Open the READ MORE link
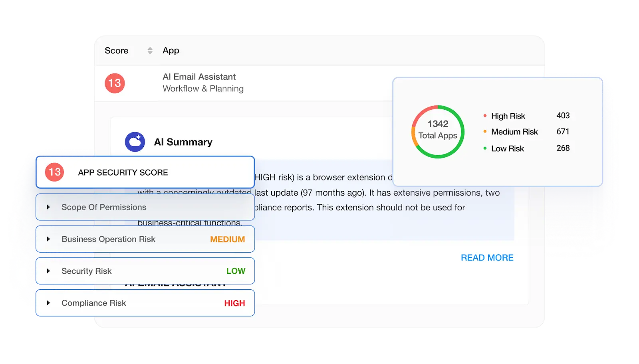Viewport: 639px width, 364px height. click(487, 257)
